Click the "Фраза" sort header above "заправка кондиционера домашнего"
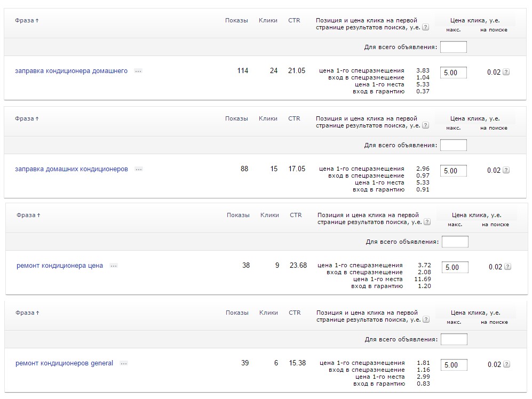The width and height of the screenshot is (532, 399). coord(27,20)
